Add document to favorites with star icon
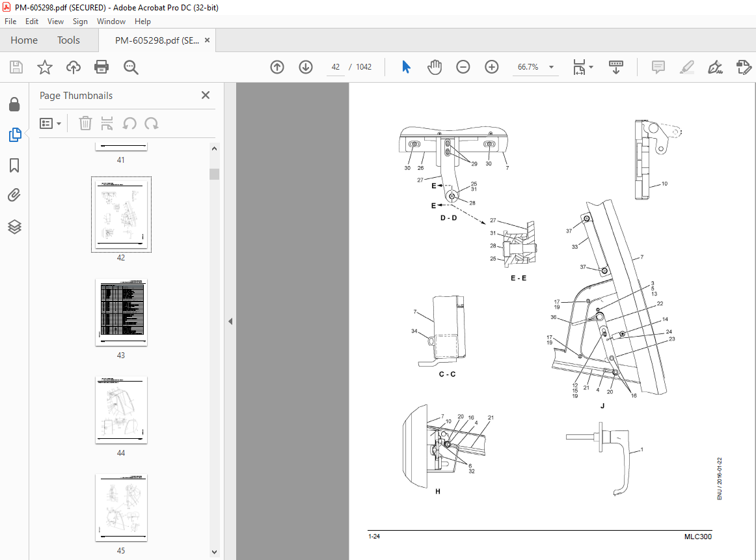The width and height of the screenshot is (756, 560). (x=45, y=67)
